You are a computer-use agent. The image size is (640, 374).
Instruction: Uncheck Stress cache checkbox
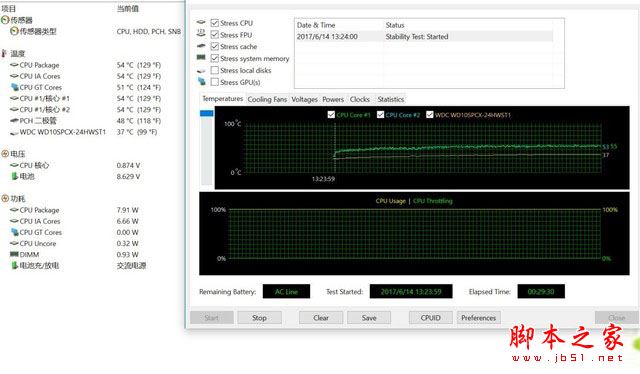(215, 47)
